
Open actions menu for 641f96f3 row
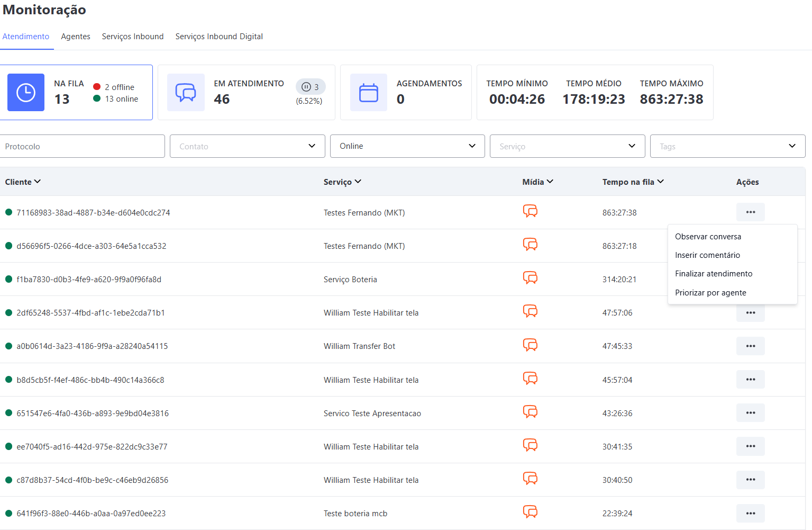(x=751, y=513)
